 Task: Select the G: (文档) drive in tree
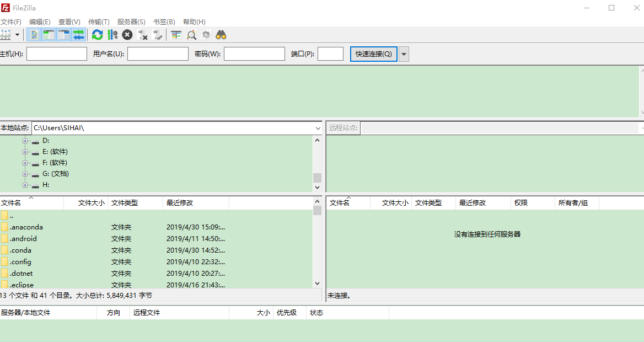pos(56,174)
